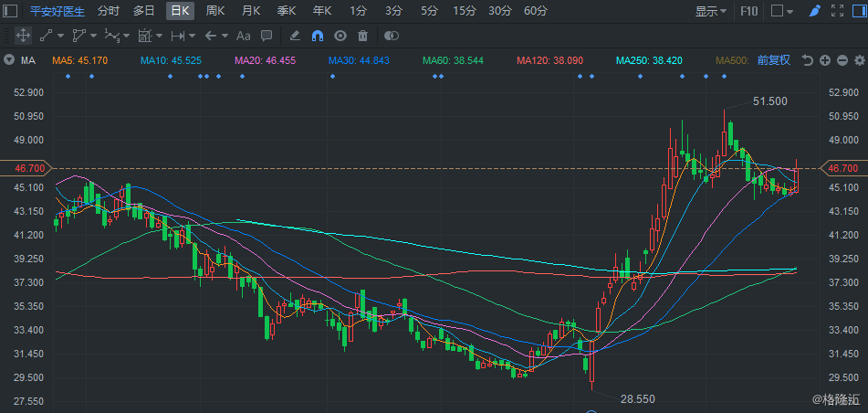Click the blue paintbrush drawing icon
This screenshot has width=868, height=413.
tap(814, 11)
